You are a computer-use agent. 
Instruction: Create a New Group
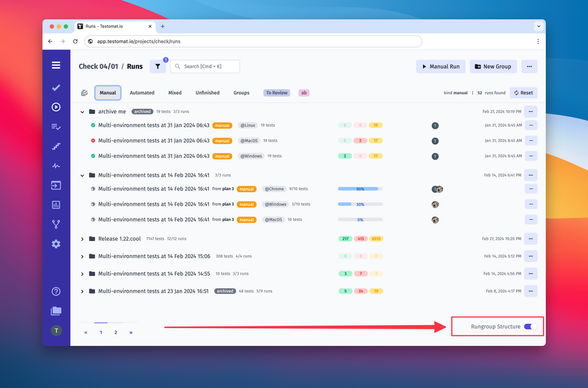[x=493, y=67]
